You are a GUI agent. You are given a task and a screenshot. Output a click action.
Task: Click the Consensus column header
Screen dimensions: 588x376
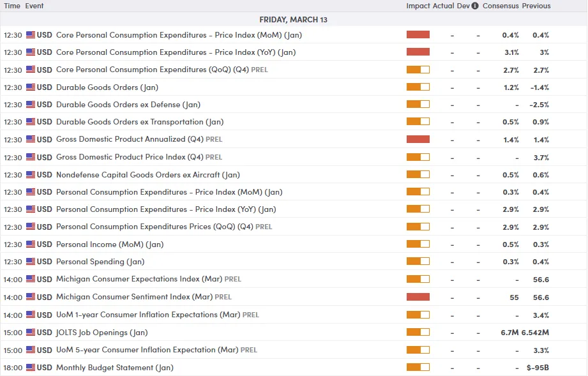(x=501, y=6)
